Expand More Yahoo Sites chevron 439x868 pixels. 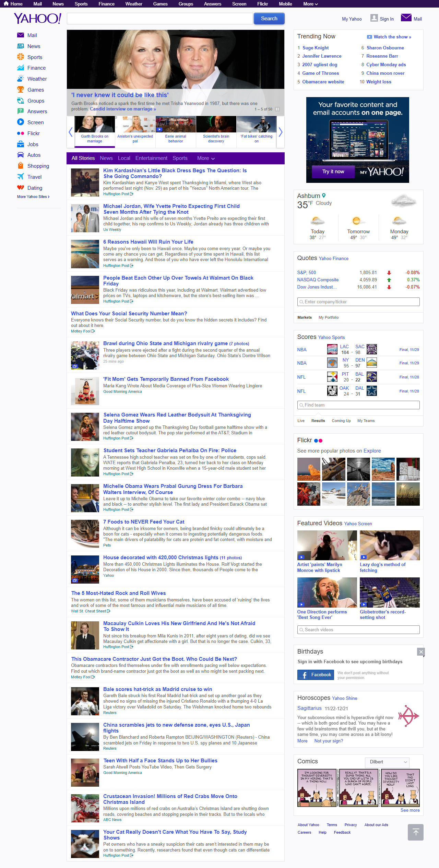coord(48,197)
